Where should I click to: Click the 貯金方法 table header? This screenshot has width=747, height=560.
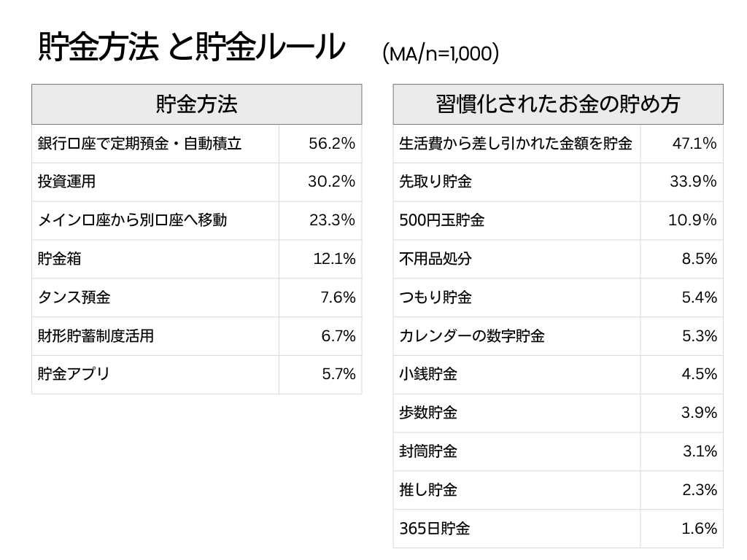click(196, 104)
